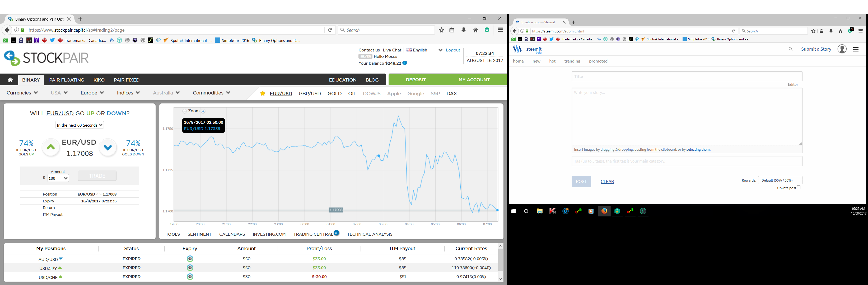The image size is (868, 285).
Task: Open Steemit search magnifier icon
Action: point(791,49)
